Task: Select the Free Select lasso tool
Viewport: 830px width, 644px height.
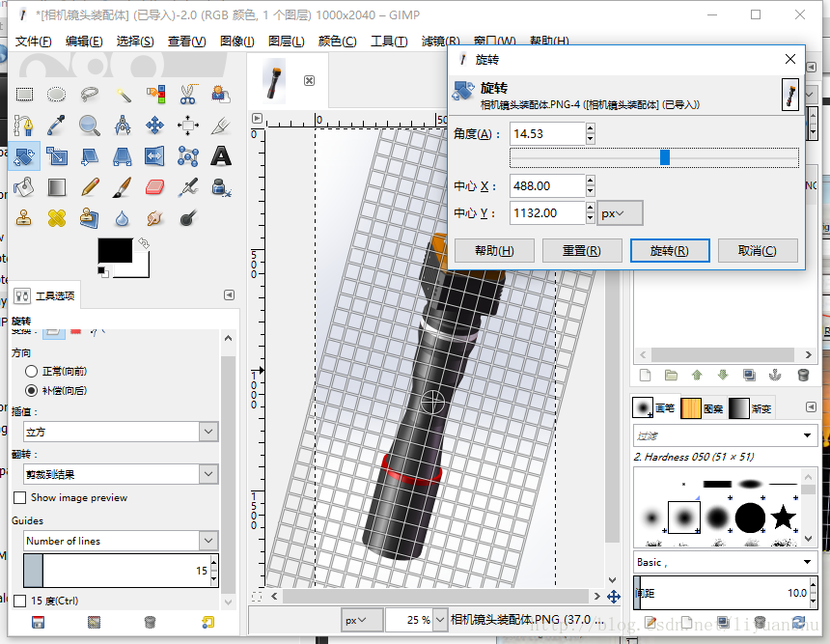Action: point(90,95)
